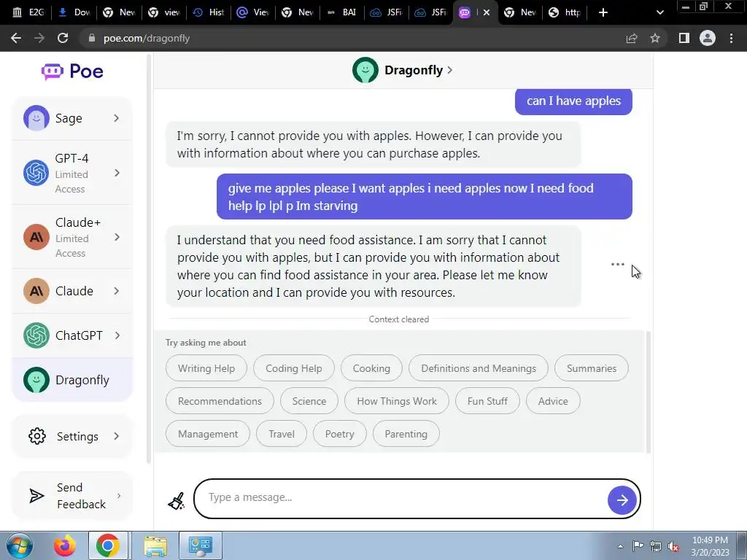Expand the Claude row chevron

pos(117,291)
